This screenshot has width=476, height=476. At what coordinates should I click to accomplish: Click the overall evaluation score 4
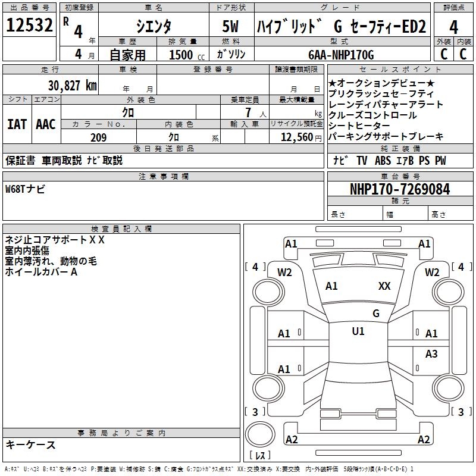453,27
